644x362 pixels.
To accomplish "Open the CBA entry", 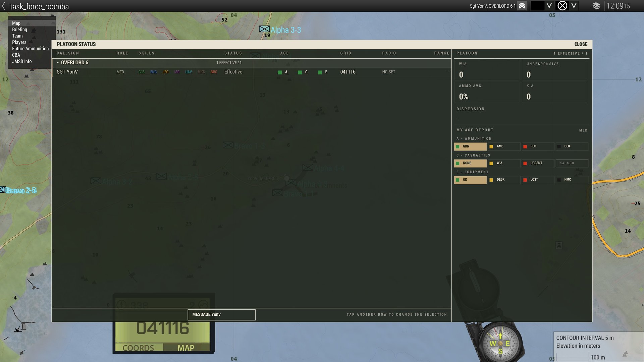I will tap(16, 55).
